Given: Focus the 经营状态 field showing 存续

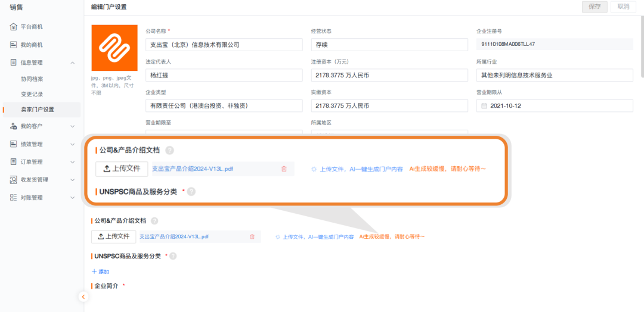Looking at the screenshot, I should (x=389, y=45).
